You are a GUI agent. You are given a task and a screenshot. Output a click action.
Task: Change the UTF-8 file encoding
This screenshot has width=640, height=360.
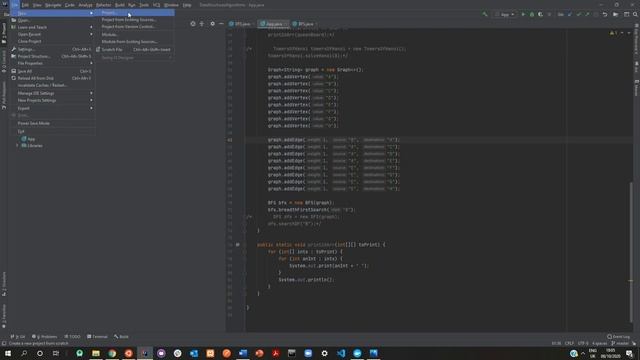tap(583, 343)
